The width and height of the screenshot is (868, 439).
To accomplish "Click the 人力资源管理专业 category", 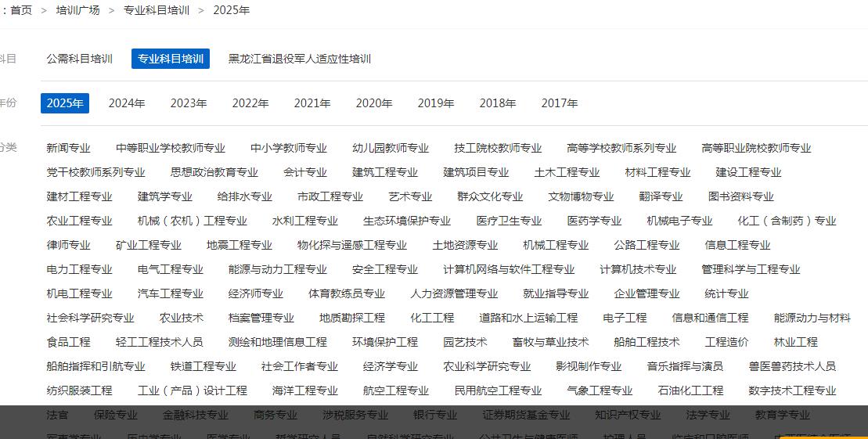I will 454,293.
